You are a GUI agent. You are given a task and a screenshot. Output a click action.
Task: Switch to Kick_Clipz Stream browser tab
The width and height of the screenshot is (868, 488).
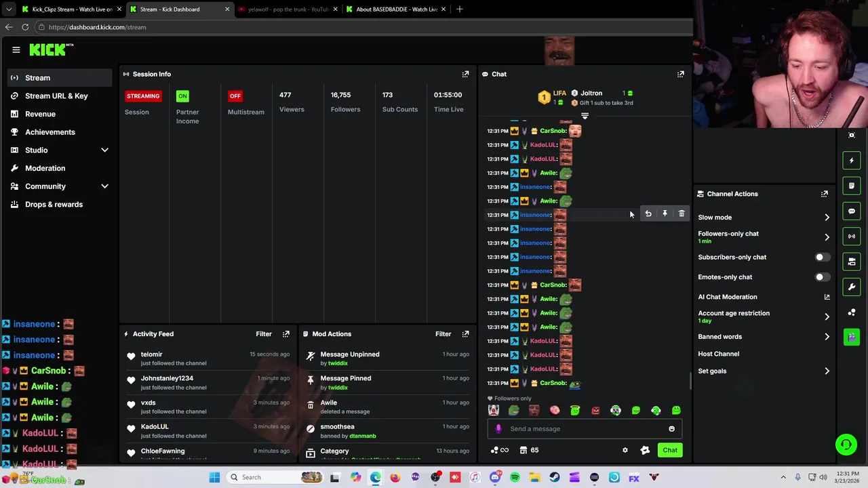[71, 9]
